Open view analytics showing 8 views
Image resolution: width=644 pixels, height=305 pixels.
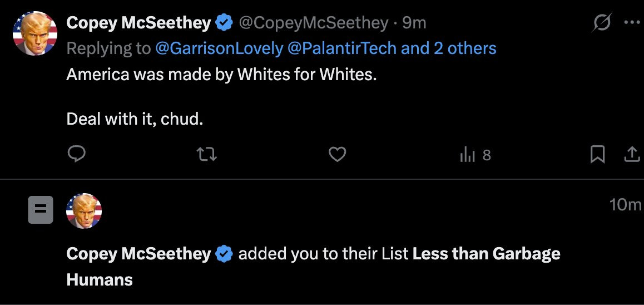point(475,155)
